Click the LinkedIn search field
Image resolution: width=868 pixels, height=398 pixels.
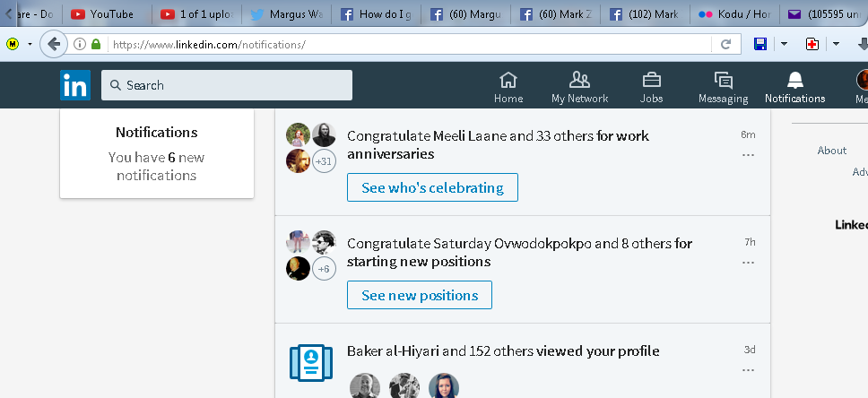point(227,85)
